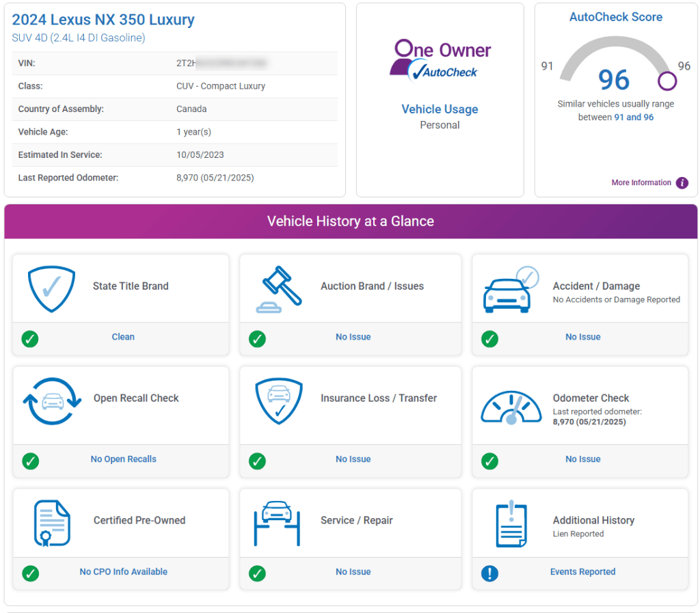Click the Additional History clipboard icon
Viewport: 700px width, 613px height.
pyautogui.click(x=511, y=523)
